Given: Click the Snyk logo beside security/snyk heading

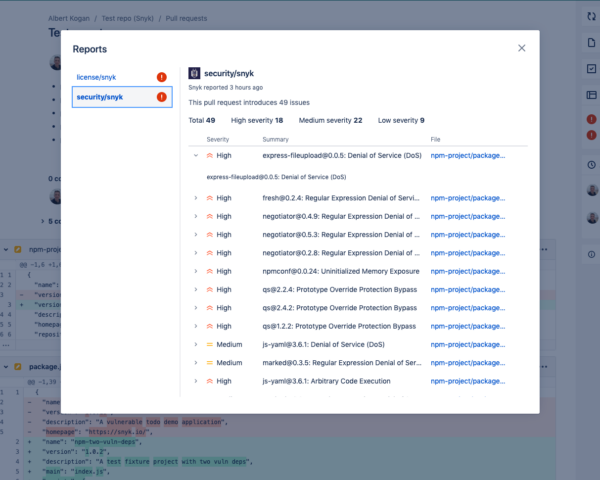Looking at the screenshot, I should pos(194,73).
